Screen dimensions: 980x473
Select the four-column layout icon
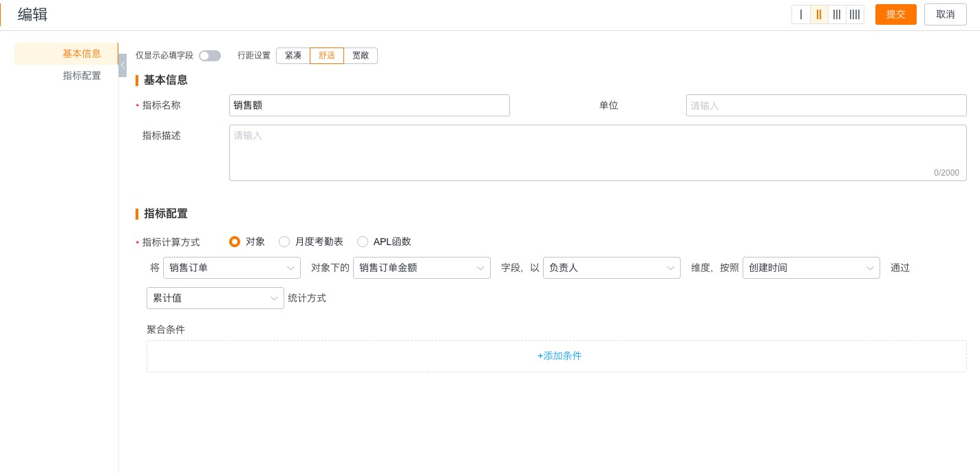tap(855, 14)
